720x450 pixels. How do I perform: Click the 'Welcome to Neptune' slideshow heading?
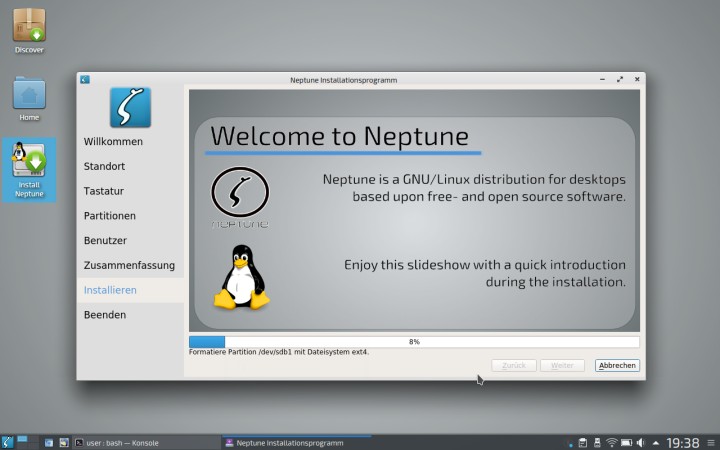[x=339, y=136]
